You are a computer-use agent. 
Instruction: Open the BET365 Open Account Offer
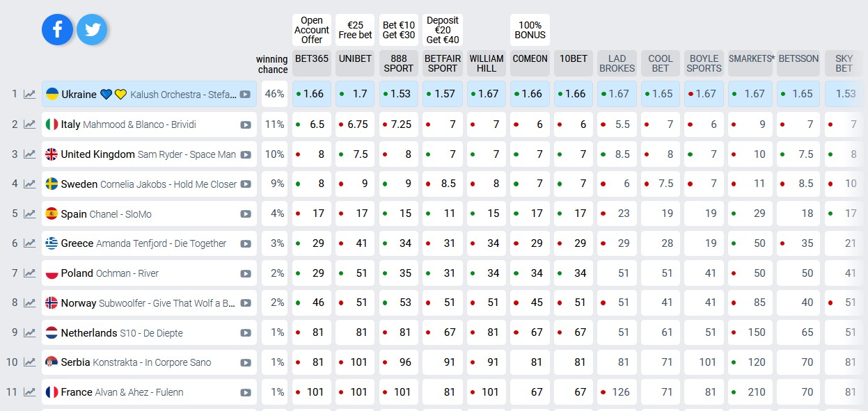click(311, 30)
